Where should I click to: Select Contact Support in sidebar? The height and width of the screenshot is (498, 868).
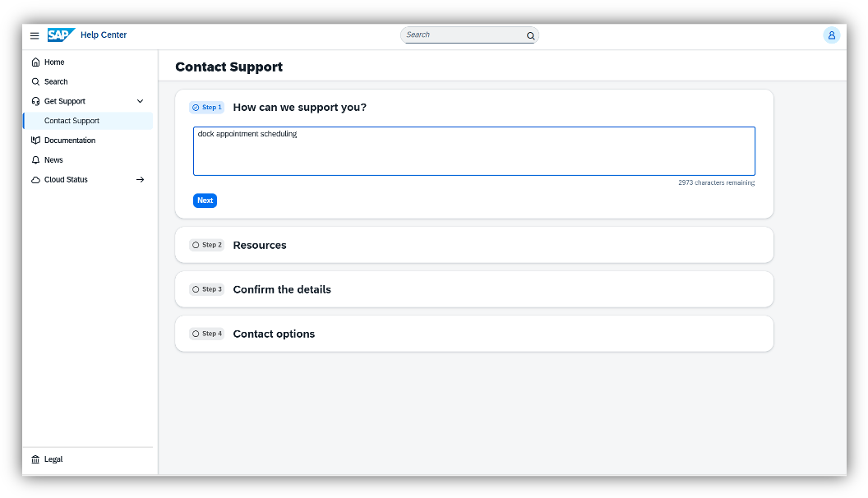point(72,121)
